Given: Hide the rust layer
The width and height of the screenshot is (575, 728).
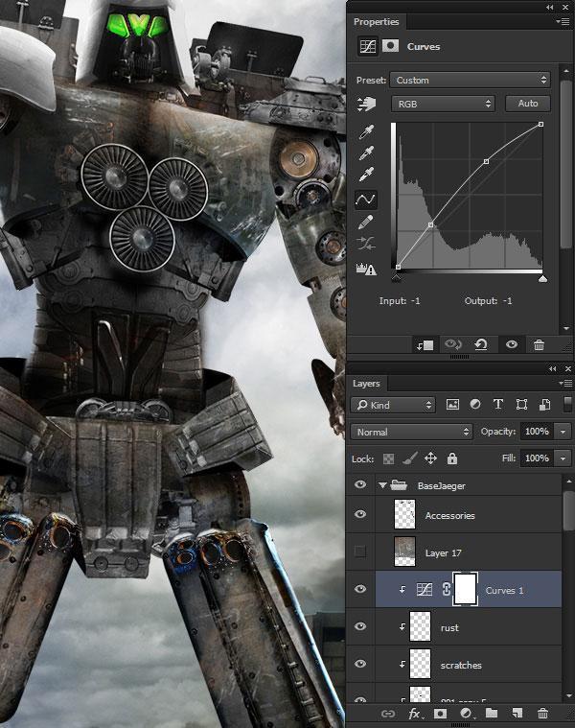Looking at the screenshot, I should [x=360, y=626].
